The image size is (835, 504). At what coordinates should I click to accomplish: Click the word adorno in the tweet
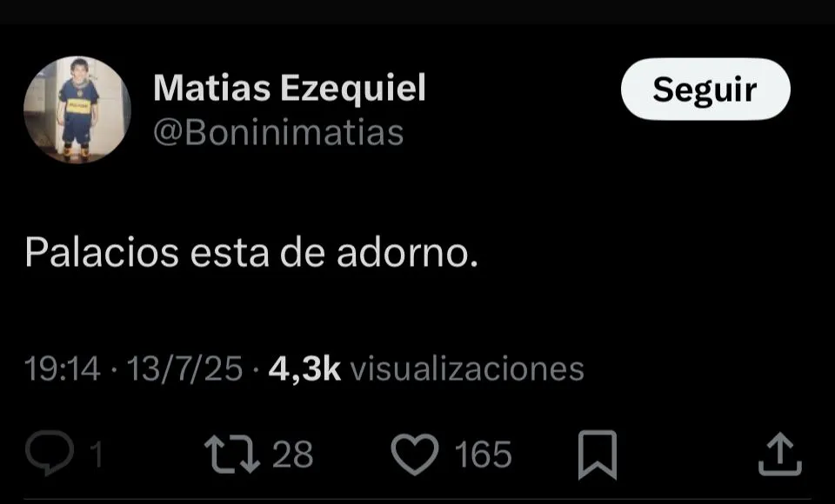click(x=402, y=252)
